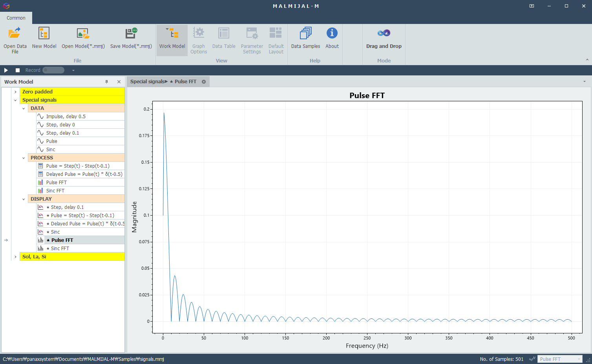Screen dimensions: 592x364
Task: Start playback with the play button
Action: [6, 70]
